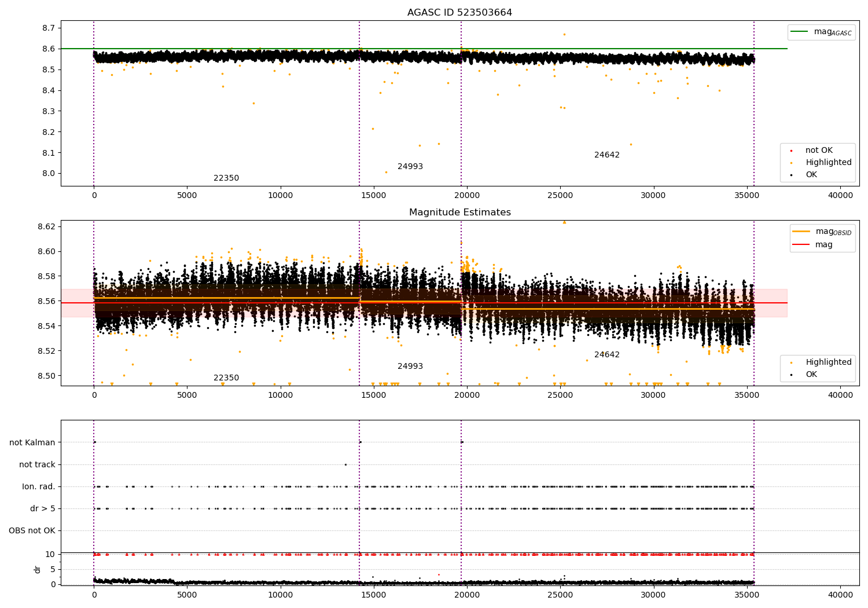
Task: Click the 'Ion. rad.' axis label
Action: click(x=39, y=486)
